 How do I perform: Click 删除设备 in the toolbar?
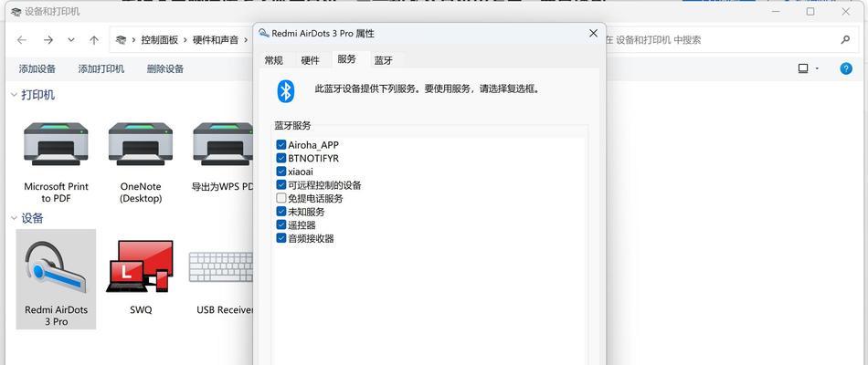pyautogui.click(x=165, y=69)
